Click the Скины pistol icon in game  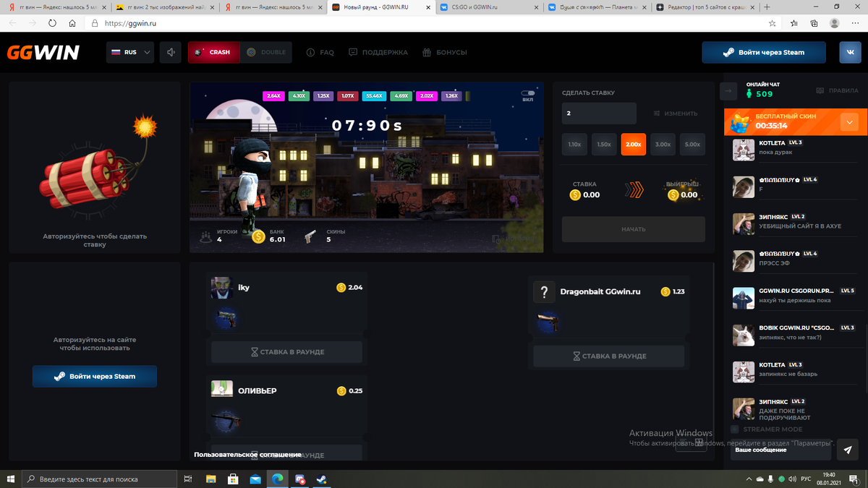point(310,236)
